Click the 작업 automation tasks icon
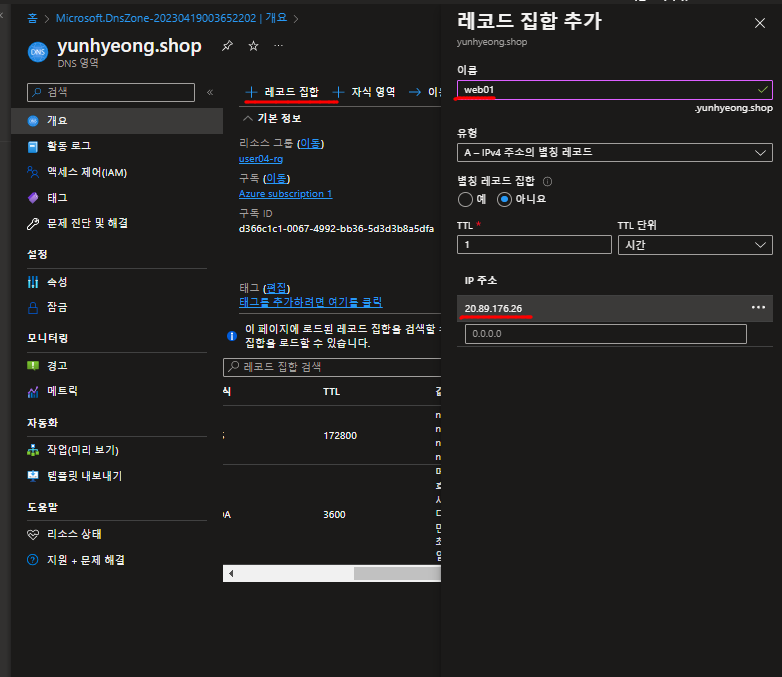 pyautogui.click(x=33, y=451)
